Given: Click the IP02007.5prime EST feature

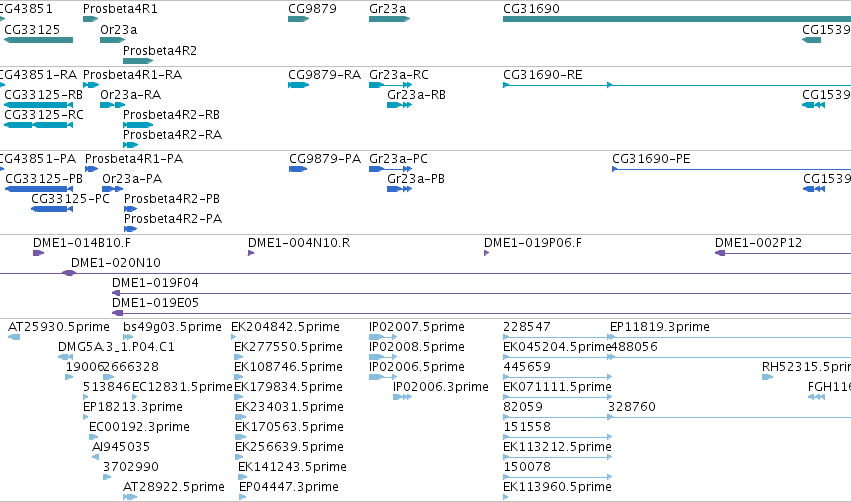Looking at the screenshot, I should point(383,337).
